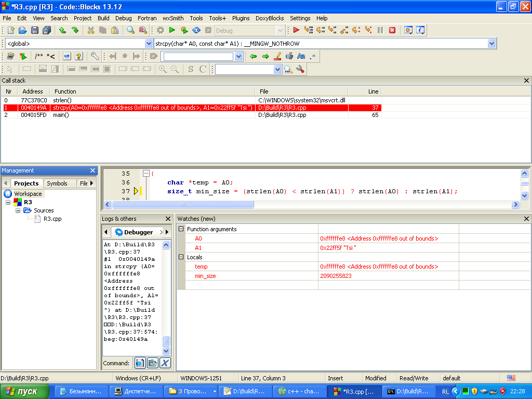The height and width of the screenshot is (399, 532).
Task: Open the Debug menu
Action: (x=123, y=18)
